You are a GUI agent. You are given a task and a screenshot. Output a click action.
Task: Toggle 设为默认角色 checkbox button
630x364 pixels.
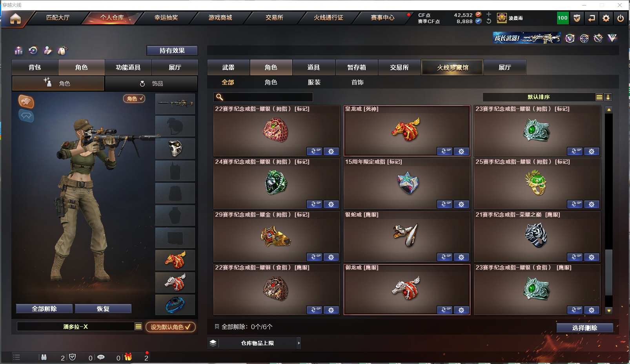click(x=171, y=327)
